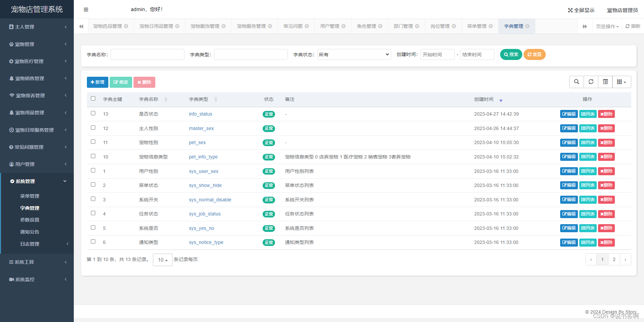Check the row for 主人性别
The image size is (644, 322).
[x=93, y=128]
